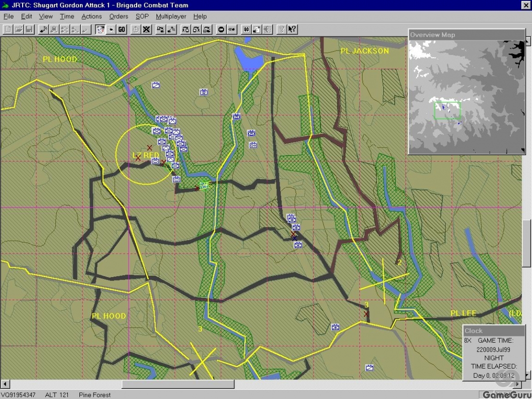Open the Edit menu
The image size is (532, 399).
[26, 16]
